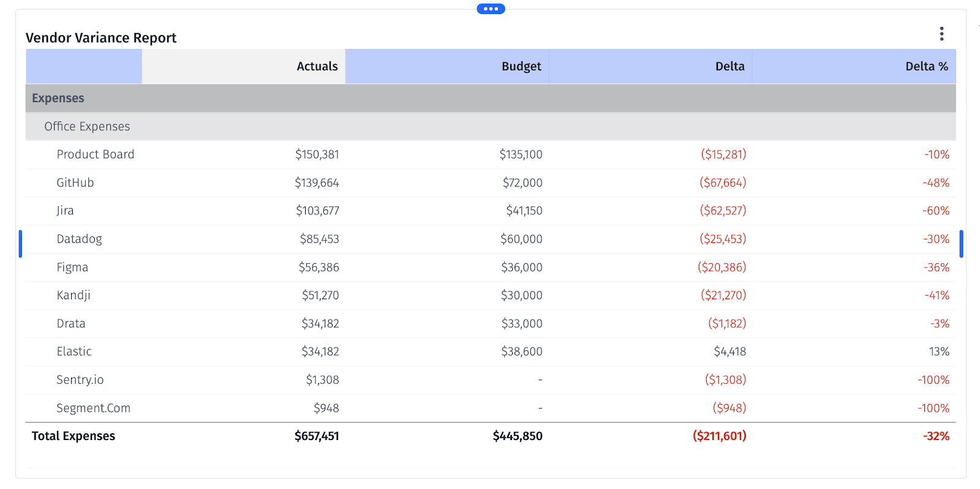Screen dimensions: 980x489
Task: Click total delta ($211,601)
Action: click(719, 436)
